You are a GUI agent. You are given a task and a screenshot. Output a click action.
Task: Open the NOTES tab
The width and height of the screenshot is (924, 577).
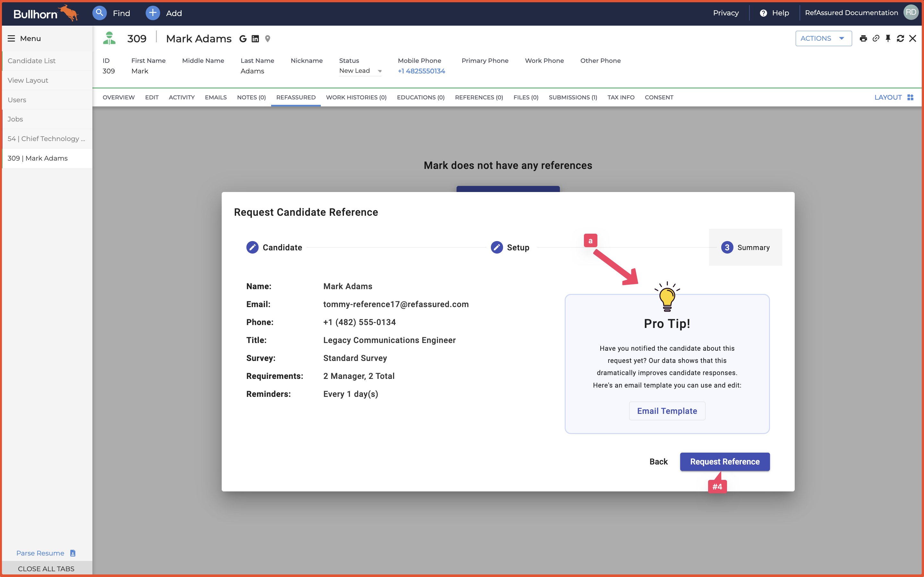click(251, 97)
